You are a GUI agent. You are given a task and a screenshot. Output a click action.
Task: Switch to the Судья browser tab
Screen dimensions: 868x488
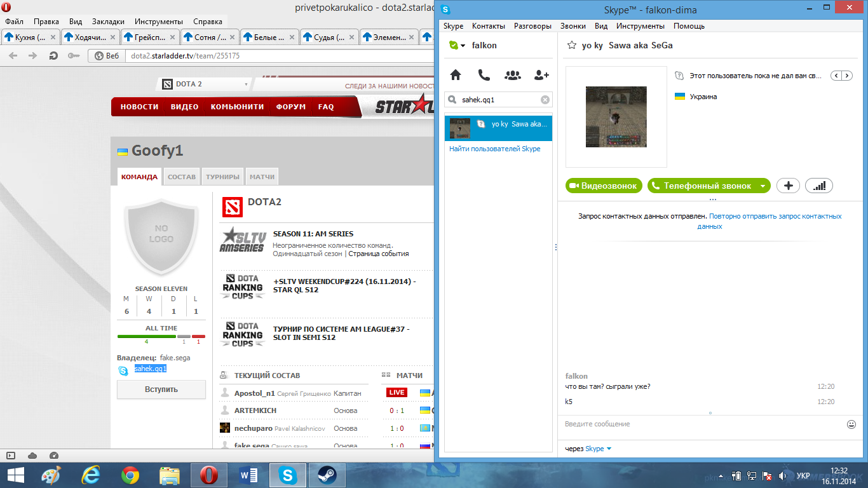tap(329, 37)
